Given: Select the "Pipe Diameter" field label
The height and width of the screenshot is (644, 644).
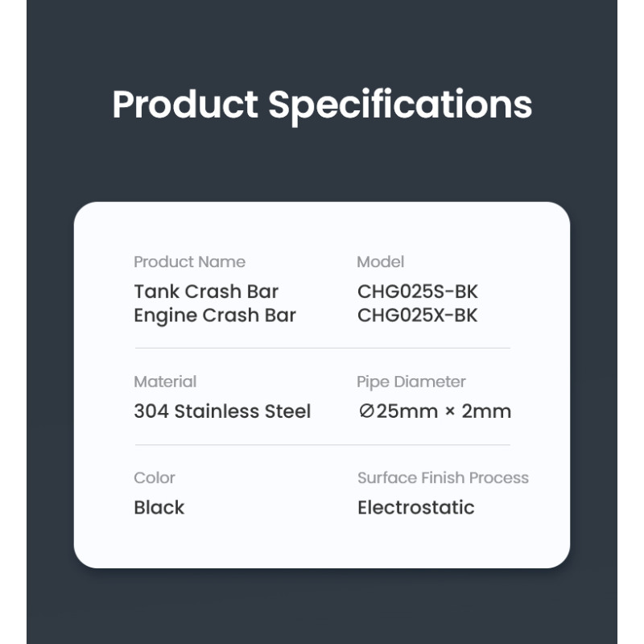Looking at the screenshot, I should coord(411,382).
